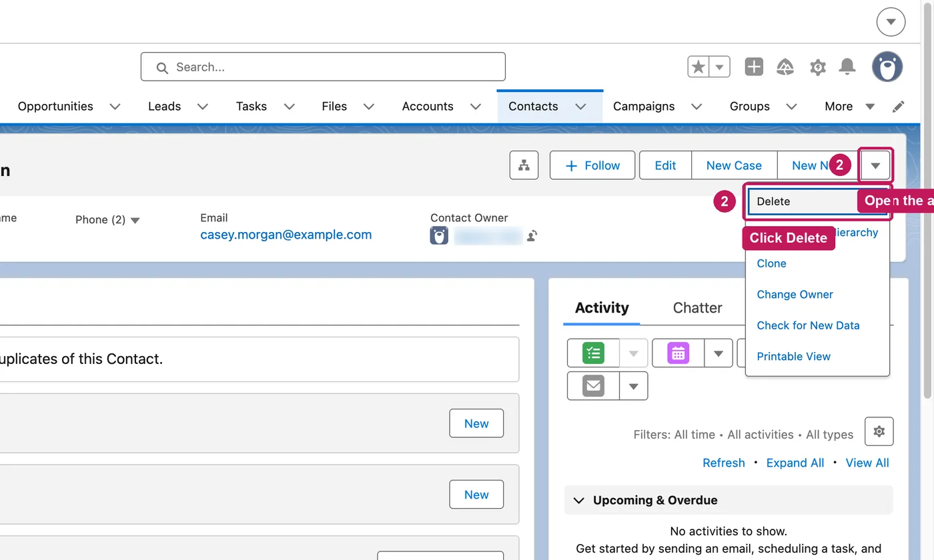Create a New Case
Screen dimensions: 934x560
pos(734,165)
